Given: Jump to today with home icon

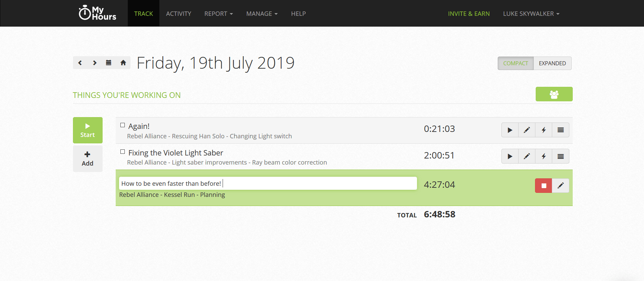Looking at the screenshot, I should (123, 63).
